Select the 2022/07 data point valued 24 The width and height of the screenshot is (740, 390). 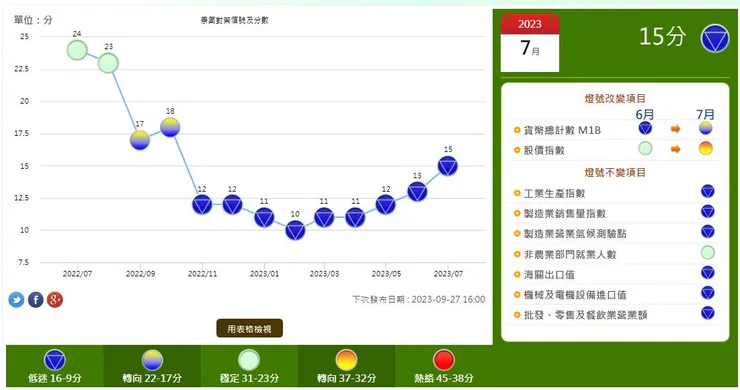77,50
